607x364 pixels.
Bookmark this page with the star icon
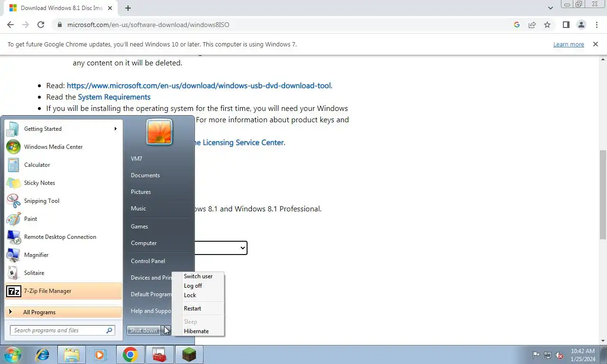click(547, 25)
